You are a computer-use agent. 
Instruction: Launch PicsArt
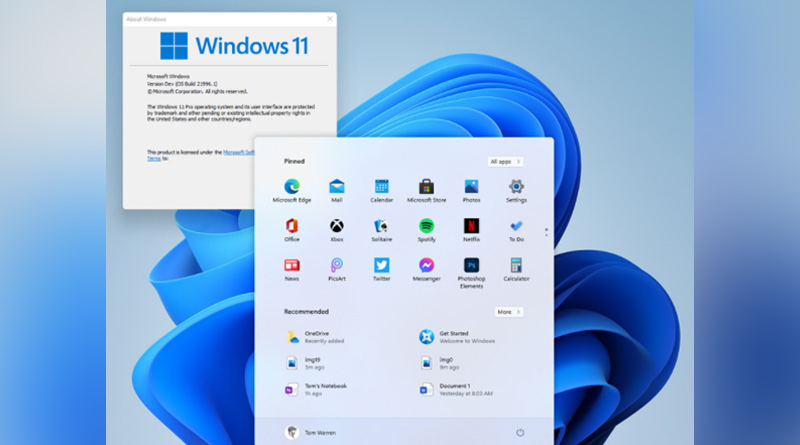click(x=337, y=269)
